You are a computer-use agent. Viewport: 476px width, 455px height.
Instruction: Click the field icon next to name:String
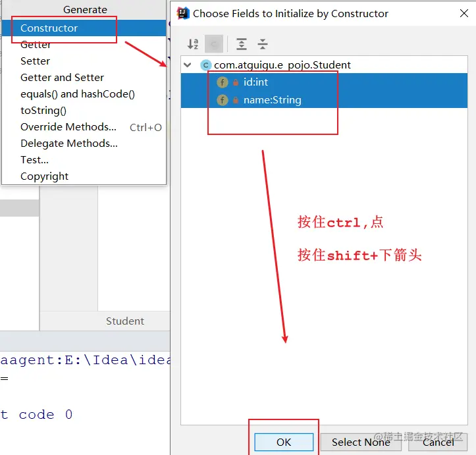point(223,100)
